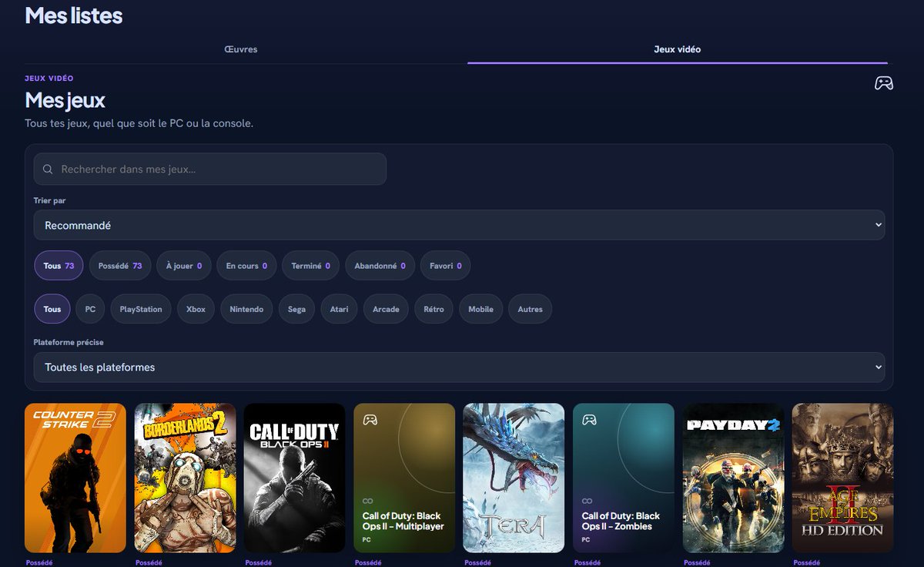Filter games by Atari platform

pyautogui.click(x=339, y=309)
